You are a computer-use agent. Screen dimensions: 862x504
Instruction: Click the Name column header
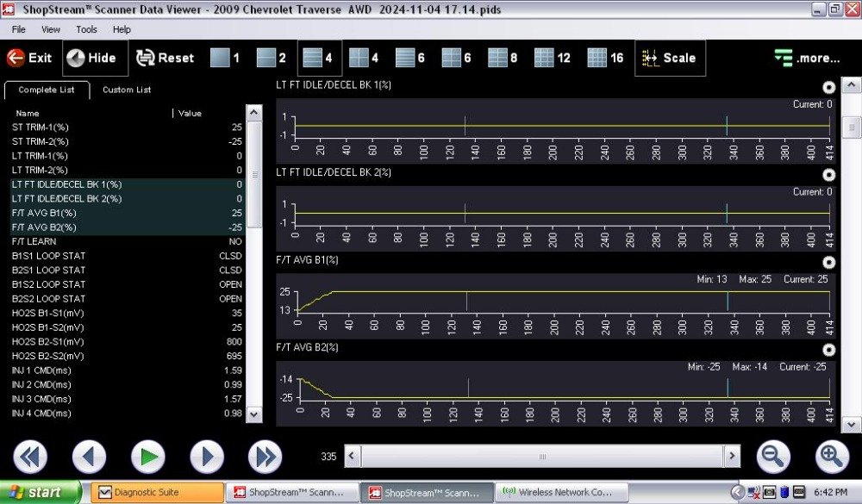[x=28, y=113]
